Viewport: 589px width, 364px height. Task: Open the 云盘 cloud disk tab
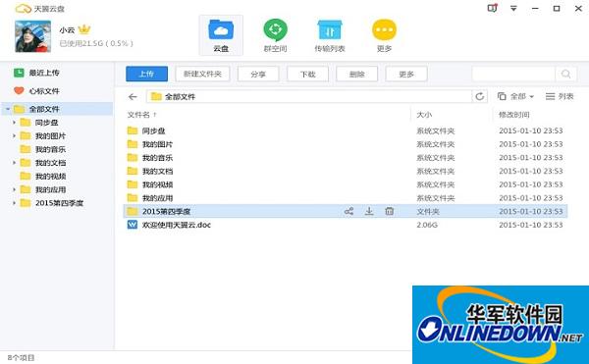pos(221,35)
